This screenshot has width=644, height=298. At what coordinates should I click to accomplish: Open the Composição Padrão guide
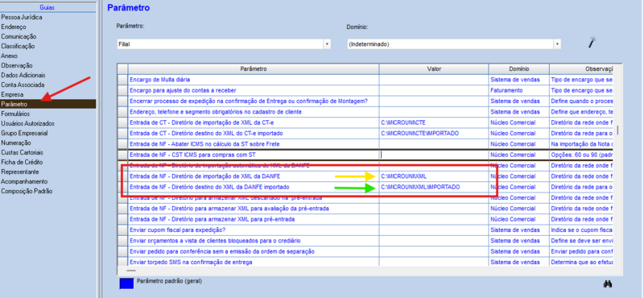click(27, 191)
